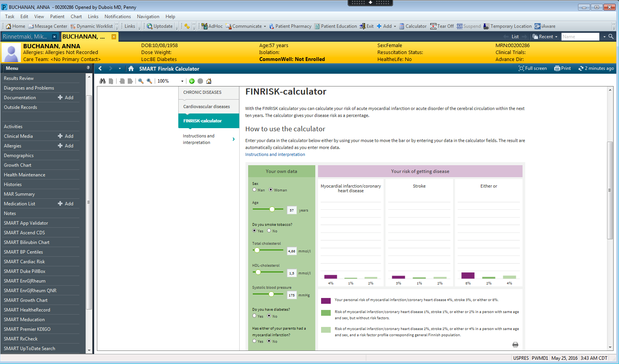
Task: Click the Name search input field
Action: pyautogui.click(x=581, y=37)
